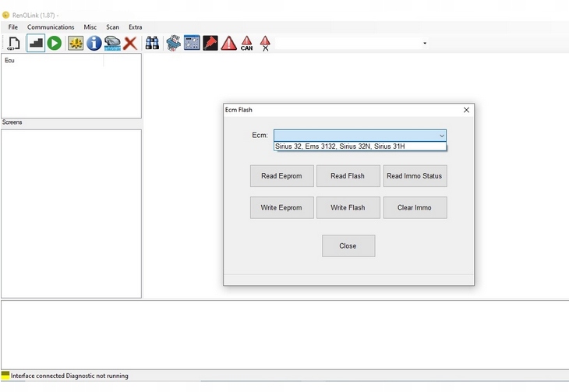Image resolution: width=569 pixels, height=392 pixels.
Task: Click the Ecm combo box field
Action: [360, 136]
